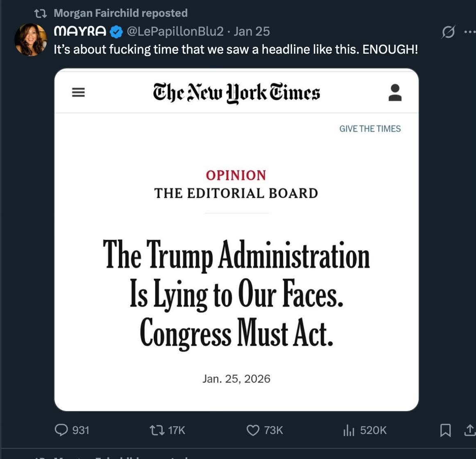The width and height of the screenshot is (476, 459).
Task: Open the @LePapillonBlu2 handle link
Action: point(175,32)
